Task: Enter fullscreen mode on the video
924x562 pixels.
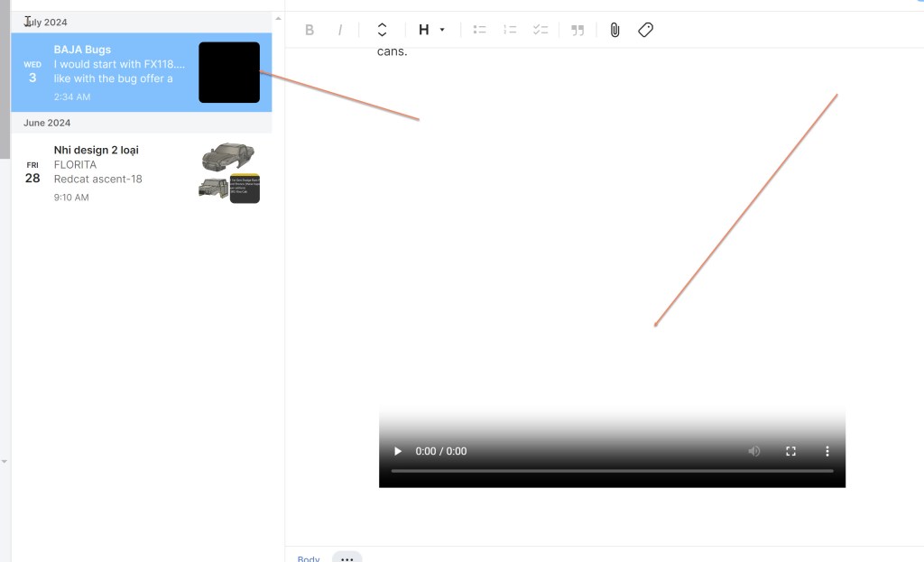Action: [790, 451]
